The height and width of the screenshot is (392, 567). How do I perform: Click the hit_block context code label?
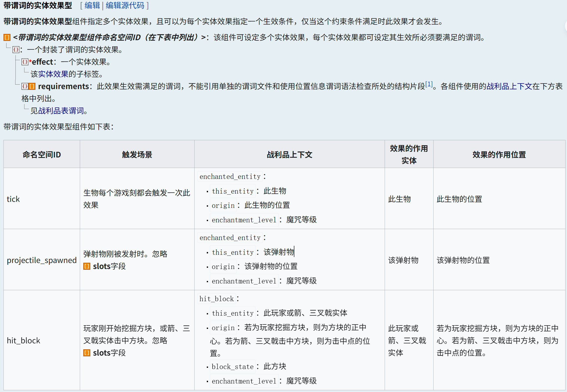click(217, 299)
